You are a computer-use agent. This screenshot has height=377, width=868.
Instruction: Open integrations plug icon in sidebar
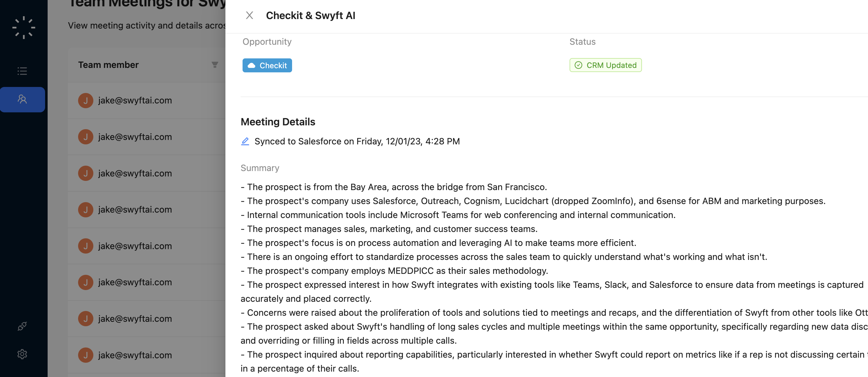click(x=22, y=326)
